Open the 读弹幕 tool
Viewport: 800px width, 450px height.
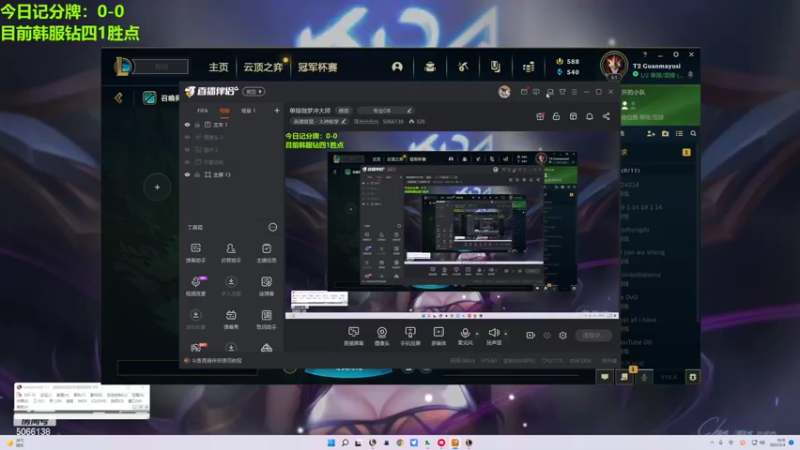266,286
